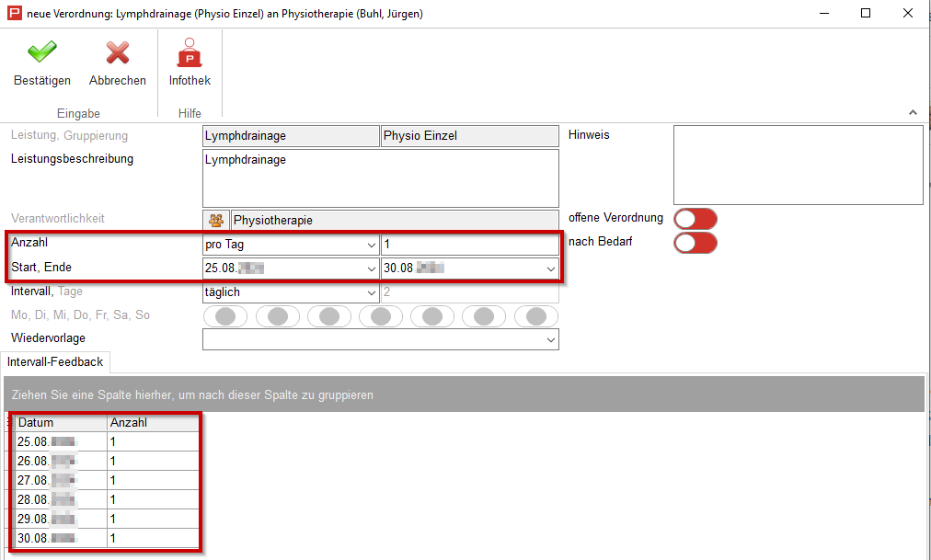Select the Intervall-Feedback tab

pyautogui.click(x=55, y=361)
